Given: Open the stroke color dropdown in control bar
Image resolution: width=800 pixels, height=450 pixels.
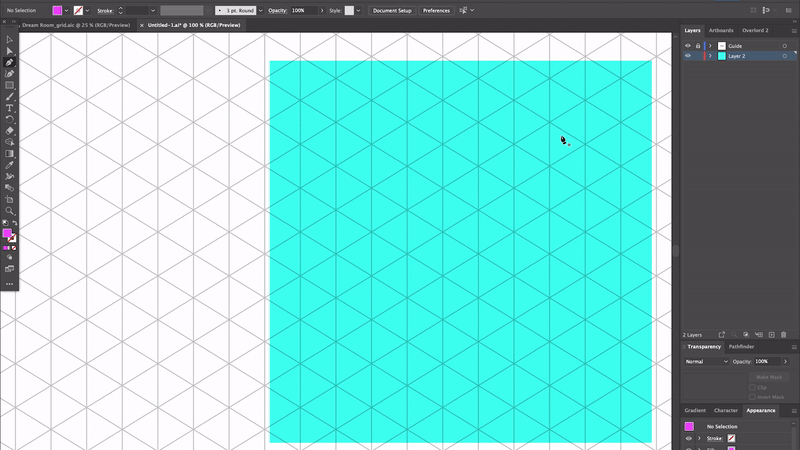Looking at the screenshot, I should pyautogui.click(x=88, y=11).
